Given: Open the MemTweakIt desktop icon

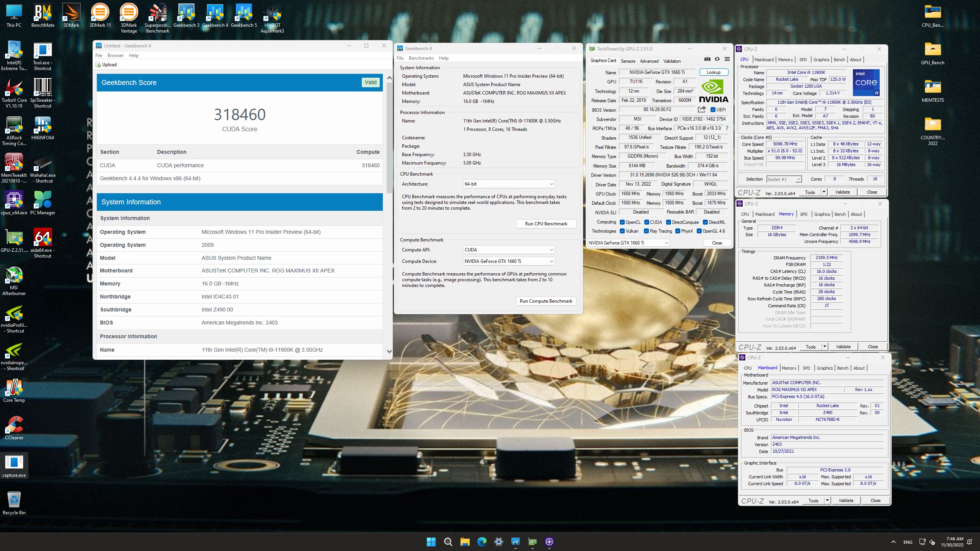Looking at the screenshot, I should tap(14, 169).
